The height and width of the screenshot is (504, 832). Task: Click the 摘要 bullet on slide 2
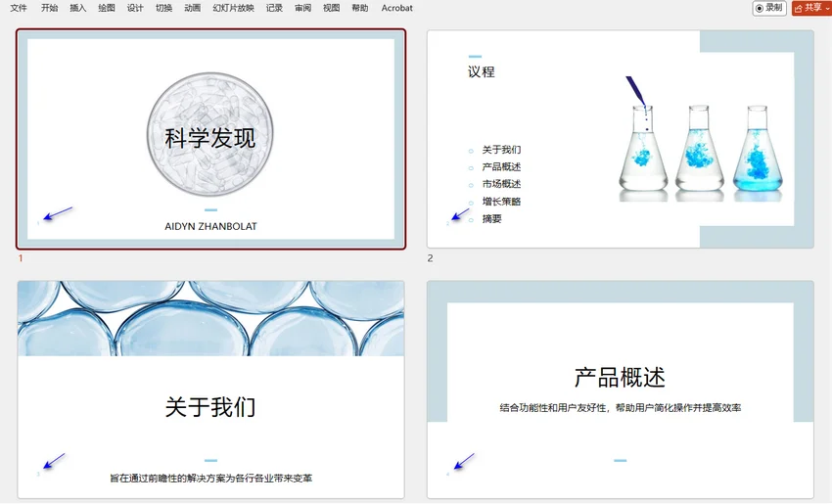[492, 218]
